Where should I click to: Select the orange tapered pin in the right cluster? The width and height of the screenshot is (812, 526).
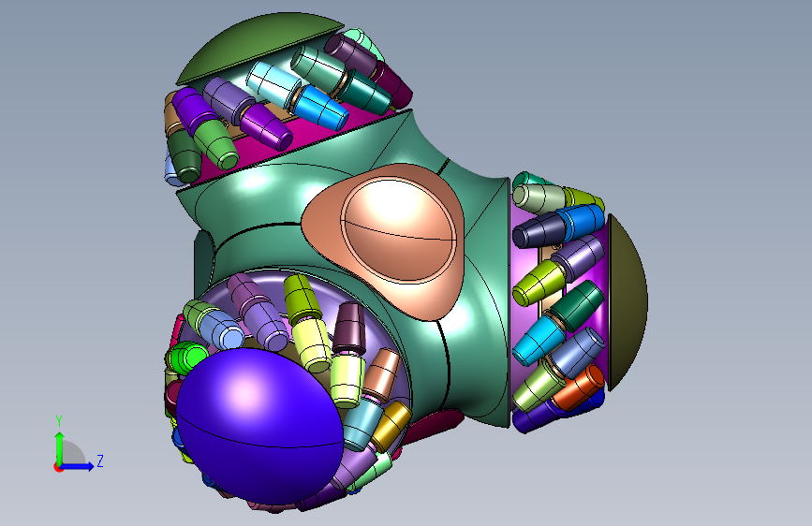point(580,387)
